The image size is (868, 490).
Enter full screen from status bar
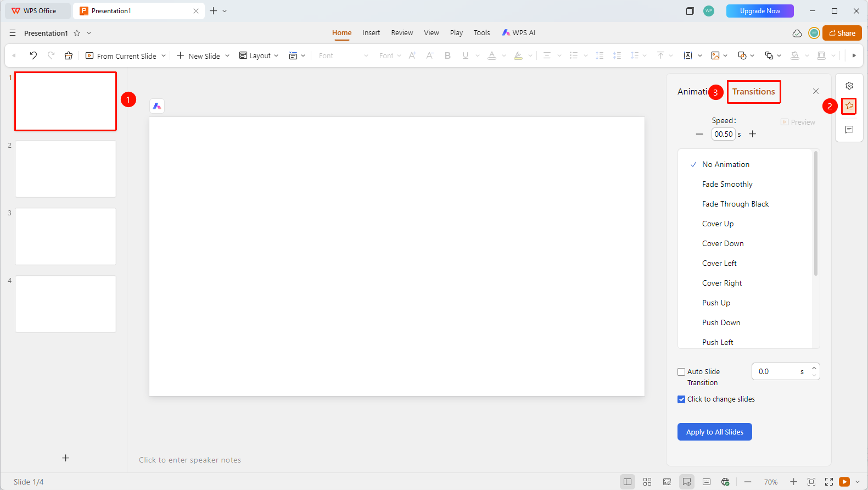point(829,482)
